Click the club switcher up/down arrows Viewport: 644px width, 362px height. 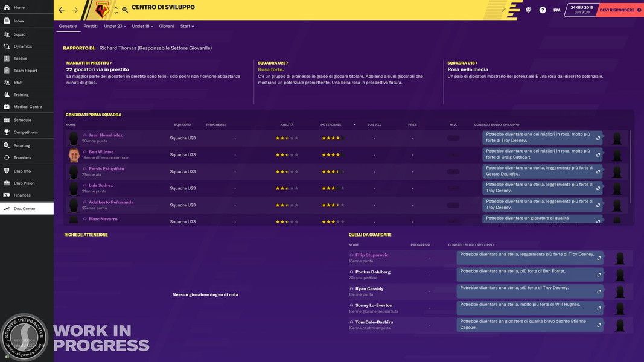pos(116,10)
